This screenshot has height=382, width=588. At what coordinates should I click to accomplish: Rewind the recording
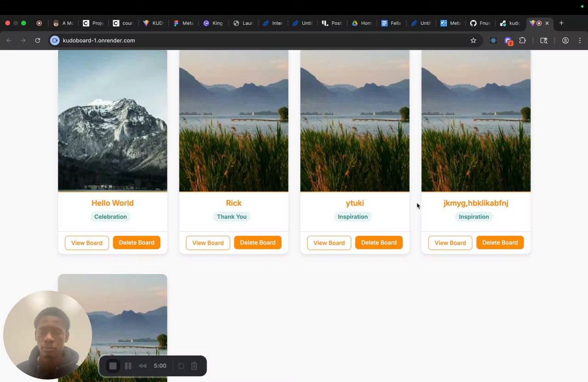[x=143, y=366]
